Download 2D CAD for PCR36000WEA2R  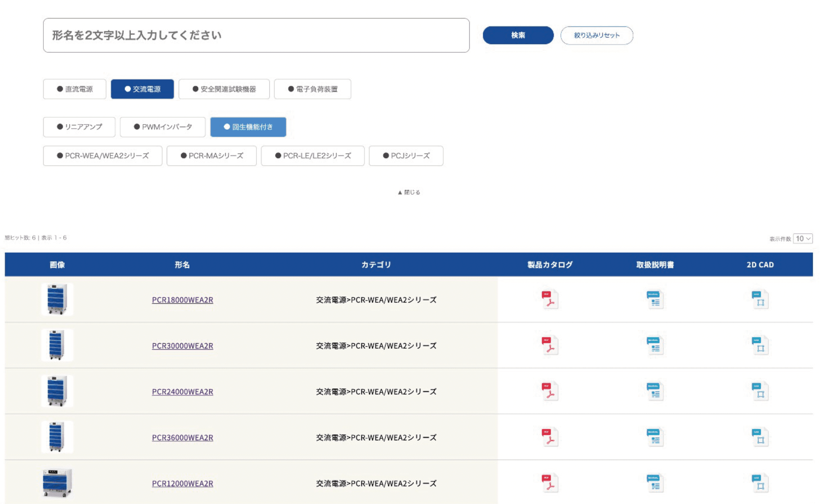click(x=760, y=437)
